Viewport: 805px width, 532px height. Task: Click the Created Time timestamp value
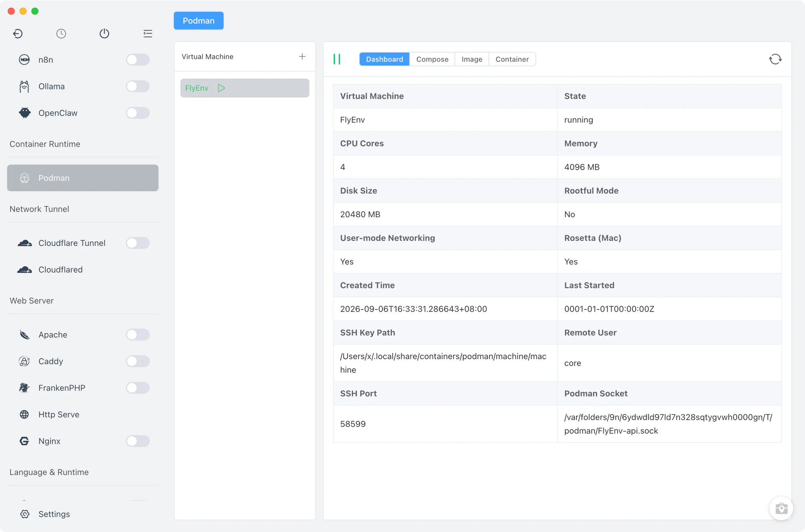(x=414, y=309)
